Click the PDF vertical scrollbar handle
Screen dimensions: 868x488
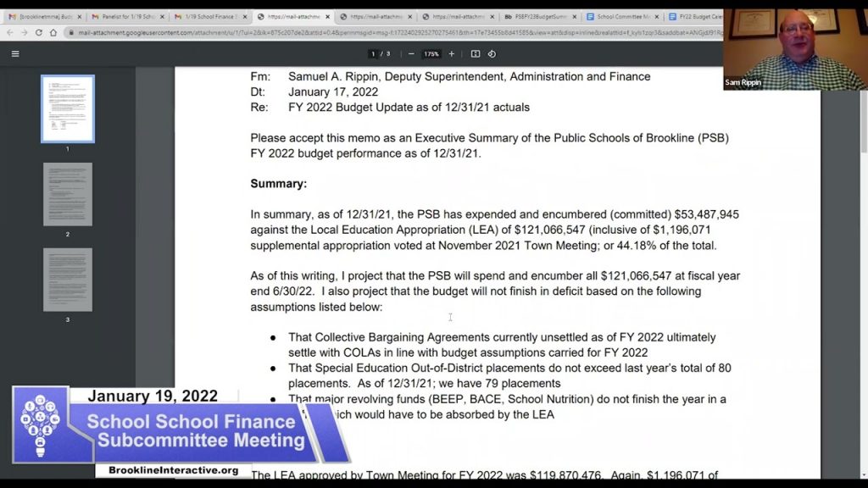(x=864, y=122)
